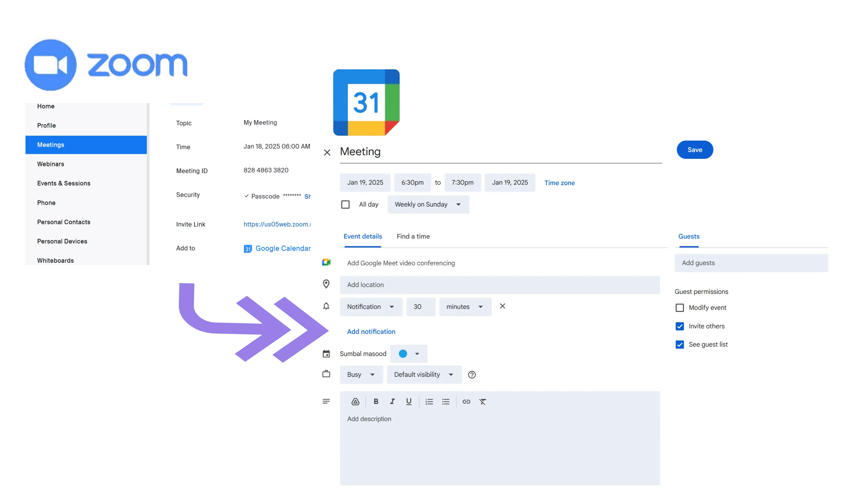Image resolution: width=868 pixels, height=494 pixels.
Task: Click the description lines icon
Action: pos(326,401)
